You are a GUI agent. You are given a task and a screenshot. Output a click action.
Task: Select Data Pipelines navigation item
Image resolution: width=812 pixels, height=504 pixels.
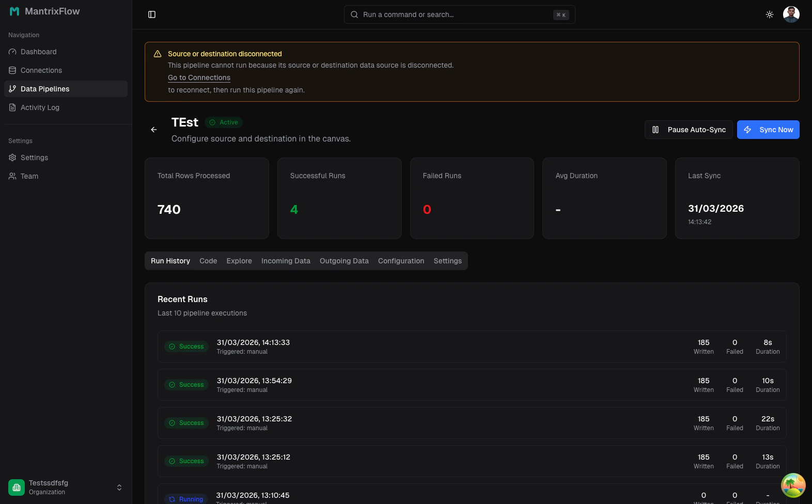66,89
